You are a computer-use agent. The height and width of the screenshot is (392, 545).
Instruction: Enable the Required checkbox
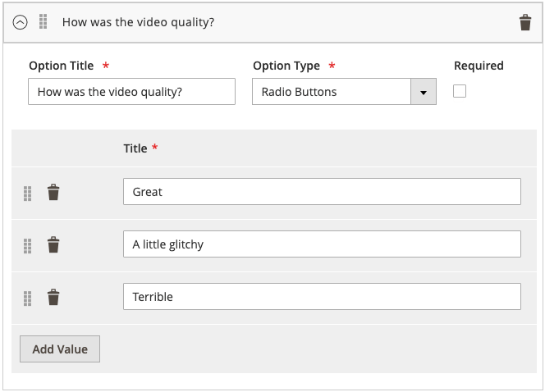[460, 91]
